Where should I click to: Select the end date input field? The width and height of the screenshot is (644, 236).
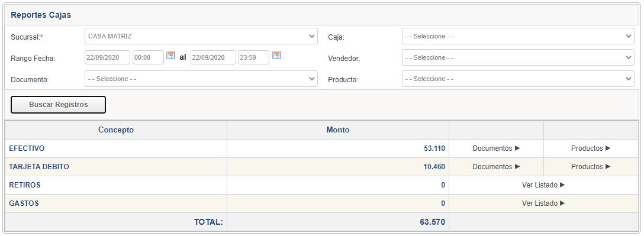click(x=213, y=57)
